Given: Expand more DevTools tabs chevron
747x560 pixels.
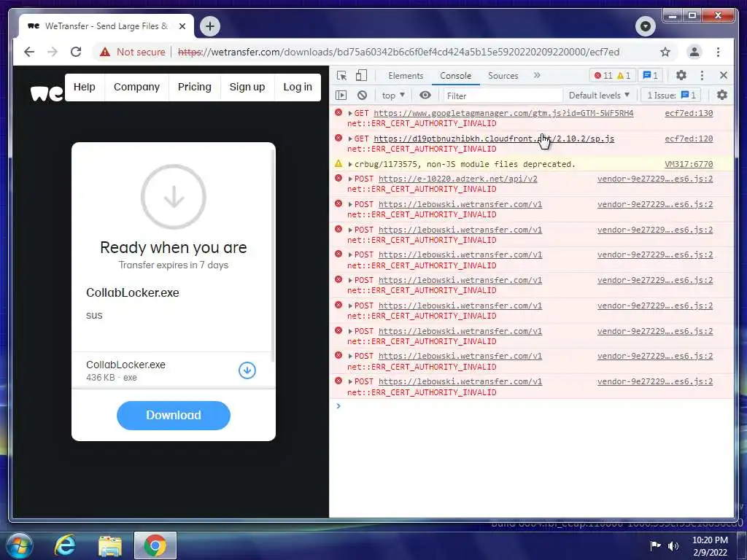Looking at the screenshot, I should pyautogui.click(x=537, y=75).
